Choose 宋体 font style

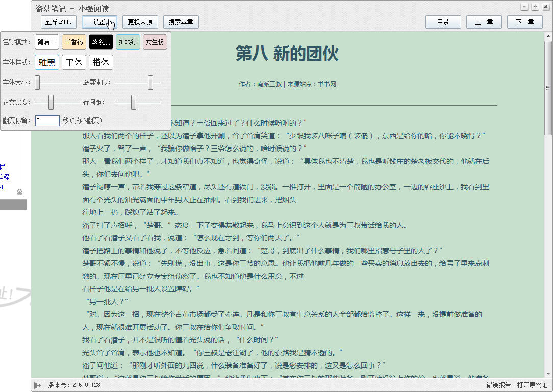point(73,62)
